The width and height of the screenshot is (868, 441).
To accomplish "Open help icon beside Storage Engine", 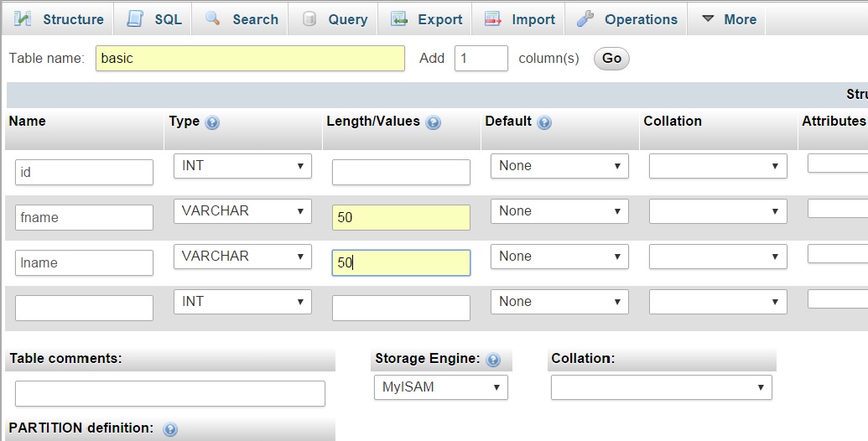I will pos(492,360).
